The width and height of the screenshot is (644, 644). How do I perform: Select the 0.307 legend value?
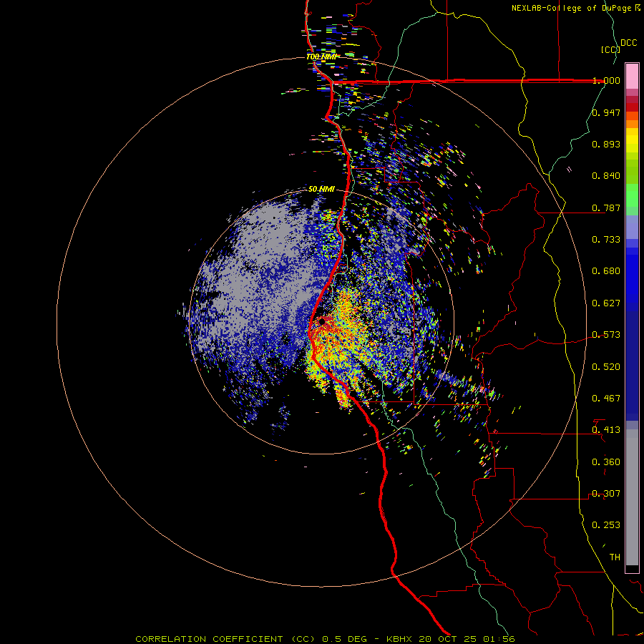pos(606,494)
